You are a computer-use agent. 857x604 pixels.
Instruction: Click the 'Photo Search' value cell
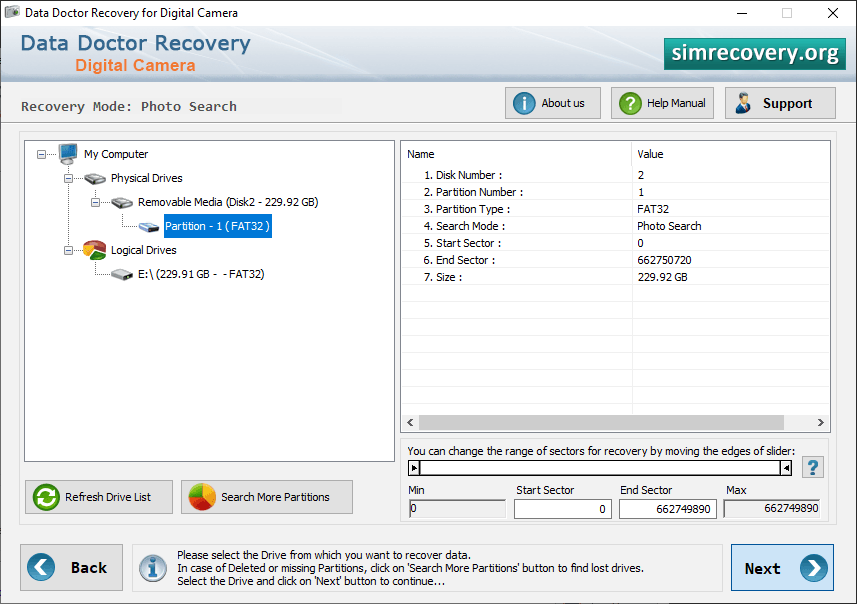[x=669, y=226]
